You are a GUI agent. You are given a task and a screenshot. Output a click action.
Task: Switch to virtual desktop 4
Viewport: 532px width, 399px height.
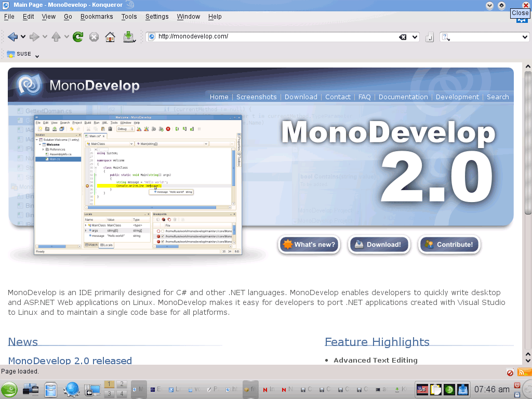(122, 394)
